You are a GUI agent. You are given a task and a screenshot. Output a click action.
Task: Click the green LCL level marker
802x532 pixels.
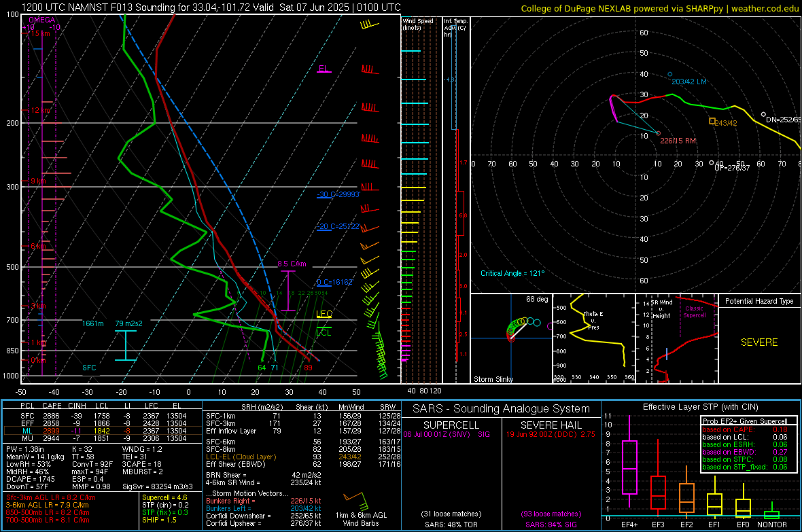[324, 331]
